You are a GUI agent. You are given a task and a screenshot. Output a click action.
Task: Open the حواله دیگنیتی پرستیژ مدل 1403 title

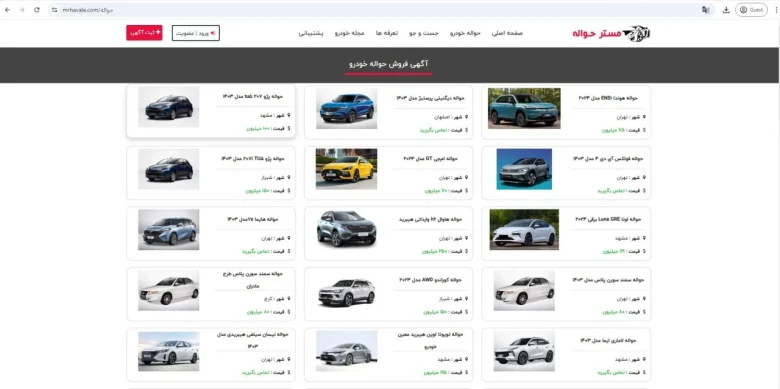430,98
